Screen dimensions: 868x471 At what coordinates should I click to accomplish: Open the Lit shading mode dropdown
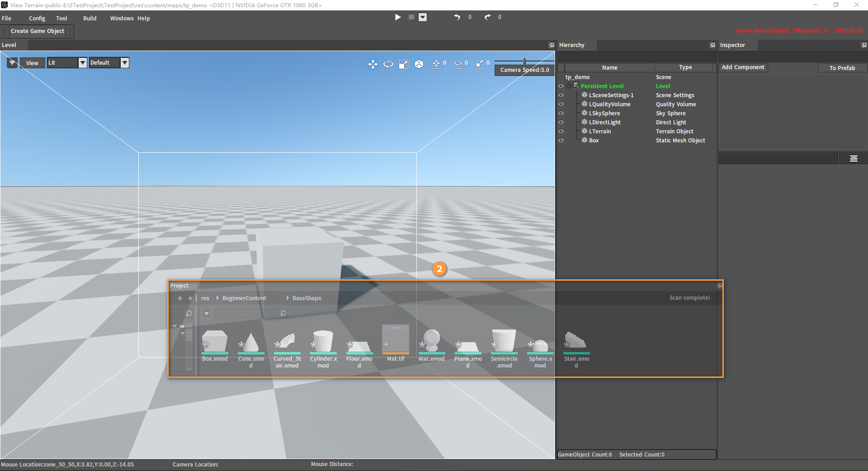82,63
